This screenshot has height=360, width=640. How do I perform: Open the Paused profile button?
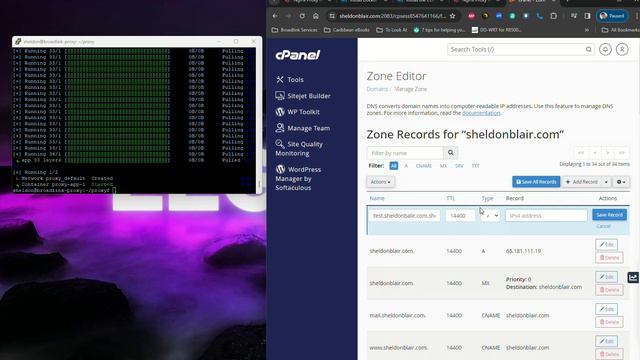(x=612, y=16)
